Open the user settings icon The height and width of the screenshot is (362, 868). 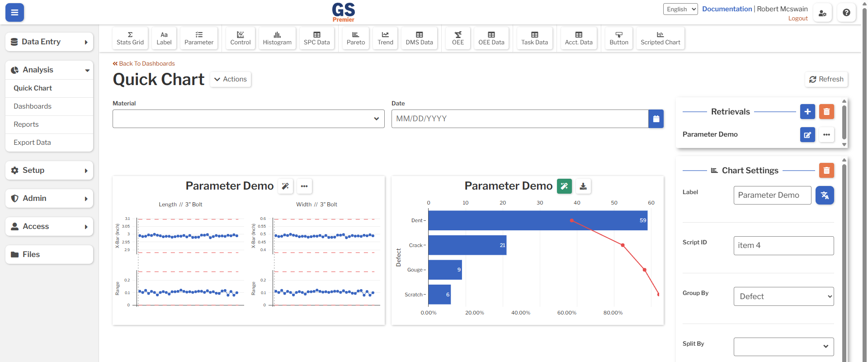[822, 13]
